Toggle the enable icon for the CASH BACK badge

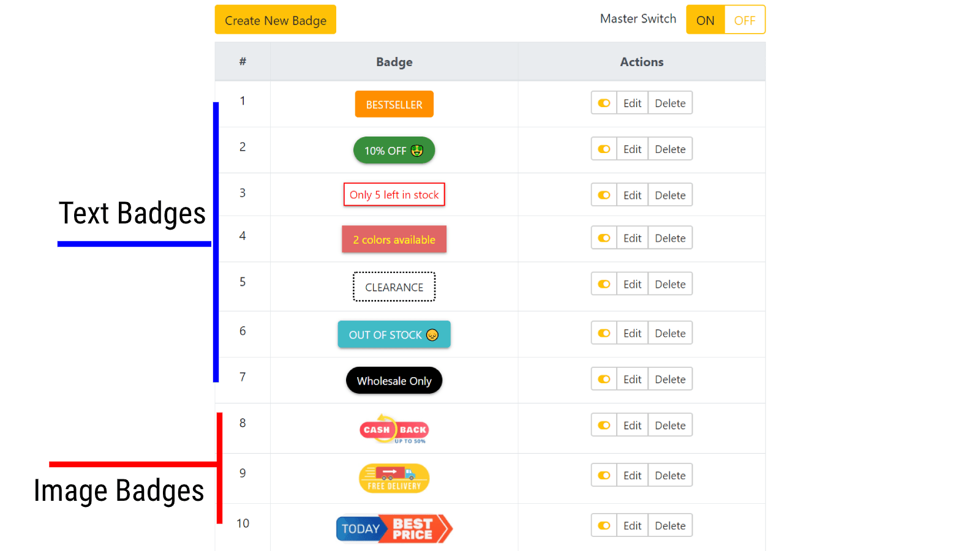603,425
